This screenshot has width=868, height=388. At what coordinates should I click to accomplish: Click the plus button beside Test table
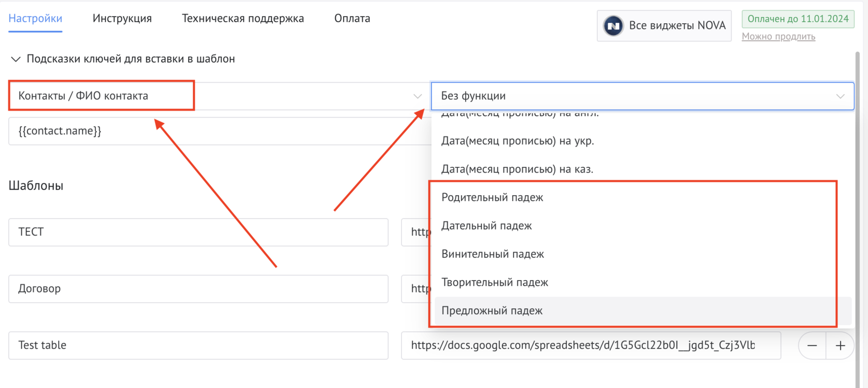point(840,346)
